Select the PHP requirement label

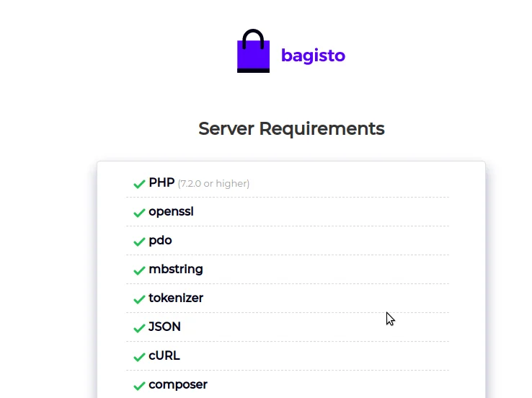161,183
